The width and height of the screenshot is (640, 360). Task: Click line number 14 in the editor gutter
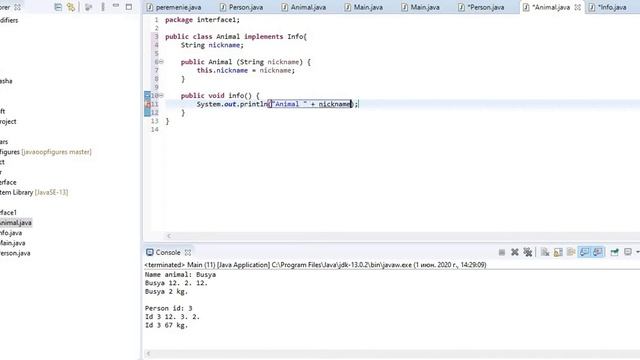click(x=154, y=129)
